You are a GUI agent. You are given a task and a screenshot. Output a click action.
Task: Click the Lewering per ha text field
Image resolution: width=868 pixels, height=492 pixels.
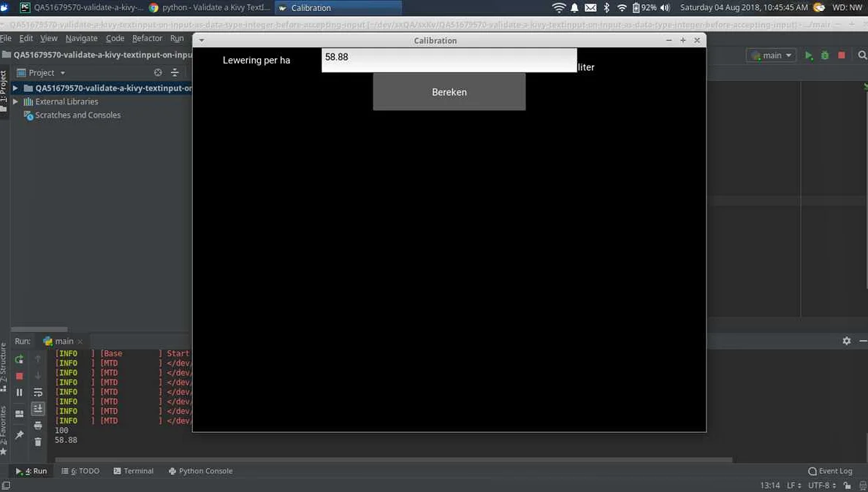click(x=449, y=60)
